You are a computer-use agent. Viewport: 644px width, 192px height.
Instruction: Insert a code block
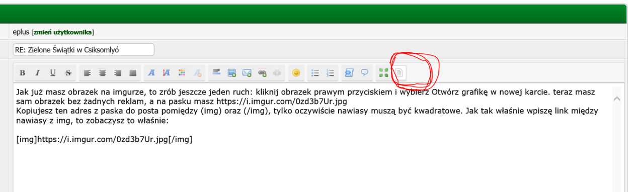(x=349, y=73)
